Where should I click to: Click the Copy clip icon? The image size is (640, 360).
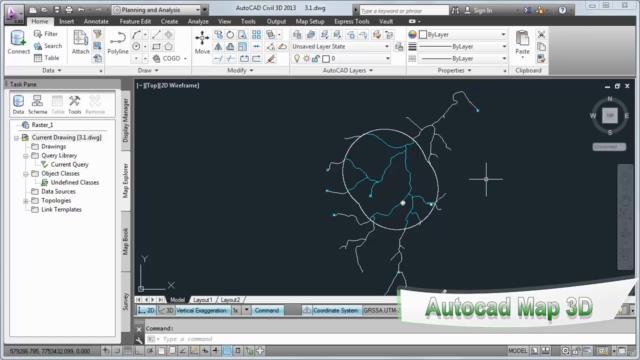point(541,47)
